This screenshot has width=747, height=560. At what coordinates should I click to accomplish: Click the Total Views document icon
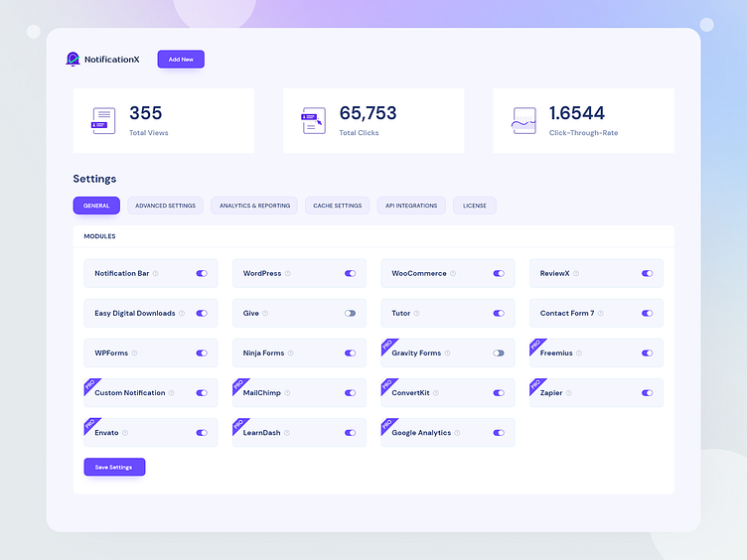[x=103, y=120]
